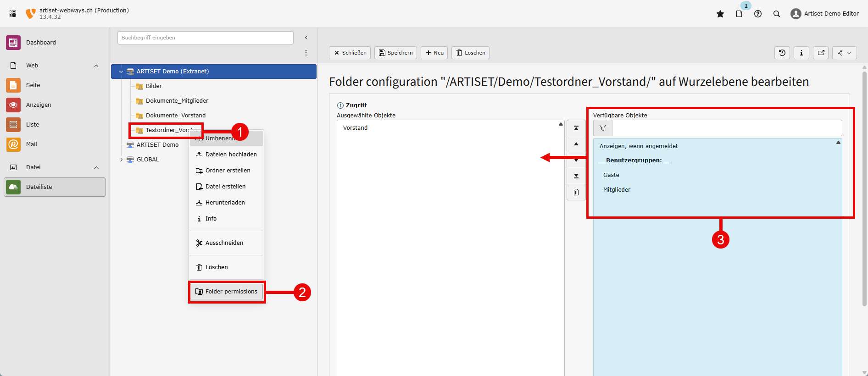Click the Löschen toolbar button

(x=470, y=53)
